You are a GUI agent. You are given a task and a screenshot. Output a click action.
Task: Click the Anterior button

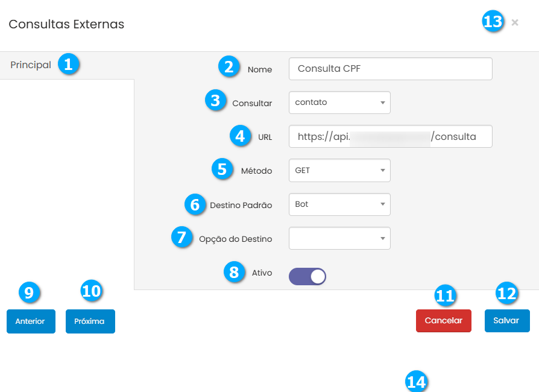pyautogui.click(x=31, y=321)
